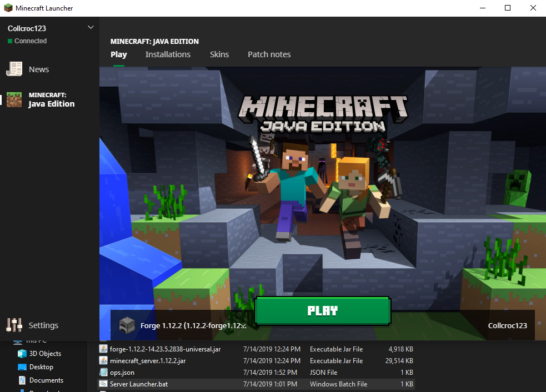Viewport: 546px width, 392px height.
Task: Click the Server Launcher.bat file icon
Action: coord(103,384)
